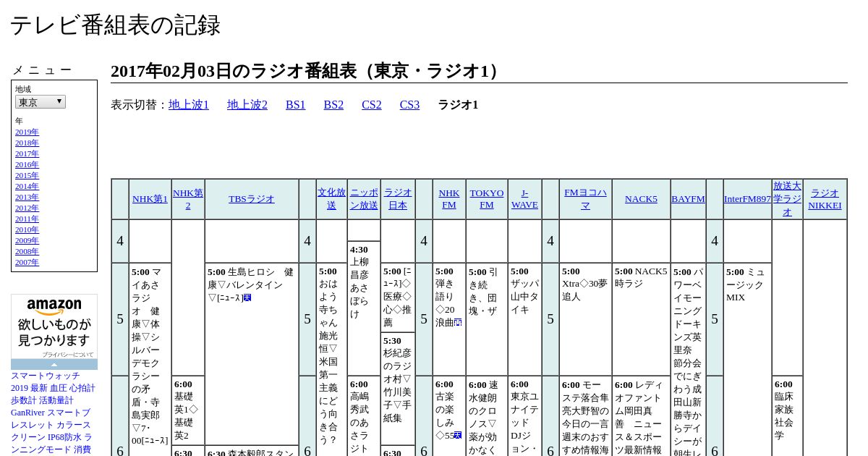Viewport: 868px width, 456px height.
Task: Click the 6:00 速水健朗のクロノス program cell
Action: click(x=487, y=415)
